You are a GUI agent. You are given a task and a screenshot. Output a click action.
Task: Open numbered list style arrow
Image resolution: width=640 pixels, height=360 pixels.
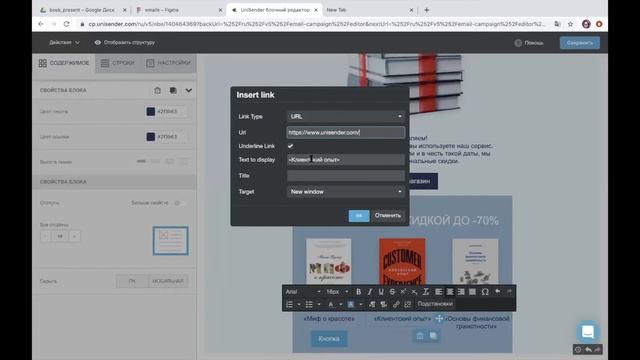(x=299, y=304)
